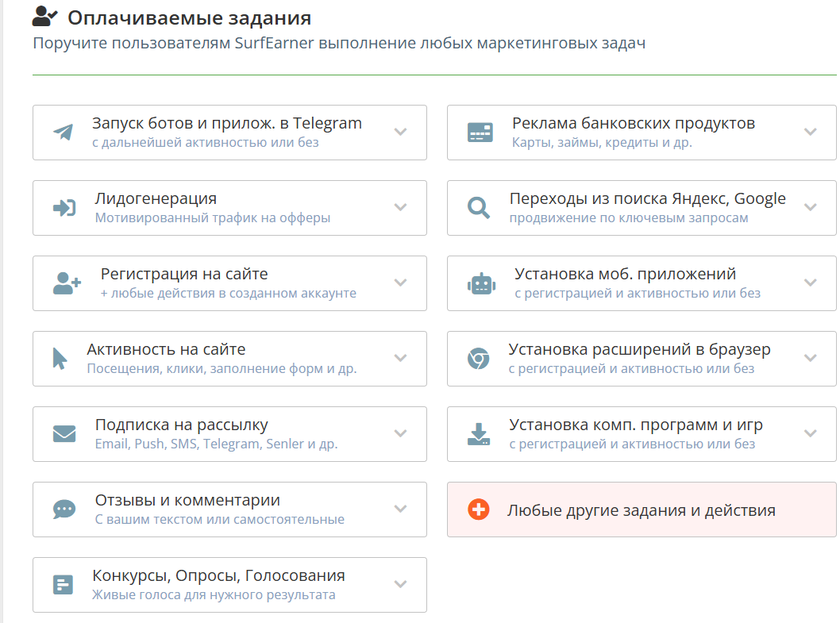The width and height of the screenshot is (840, 623).
Task: Select 'Лидогенерация' task category
Action: 156,199
